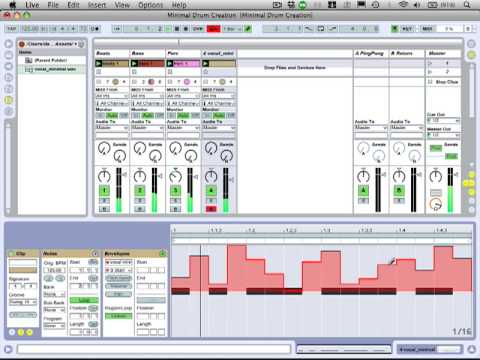The height and width of the screenshot is (360, 480).
Task: Click the tan clip color swatch in Clip box
Action: click(x=23, y=270)
